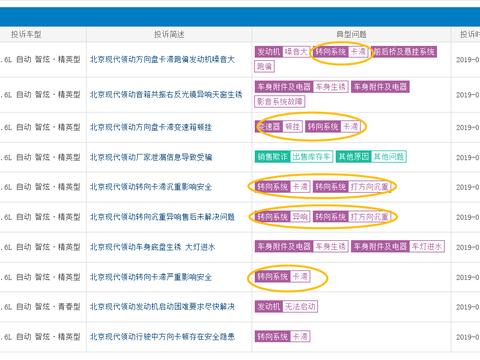480x360 pixels.
Task: Click 车身生锈 tag in the 大灯进水 row
Action: [x=302, y=246]
